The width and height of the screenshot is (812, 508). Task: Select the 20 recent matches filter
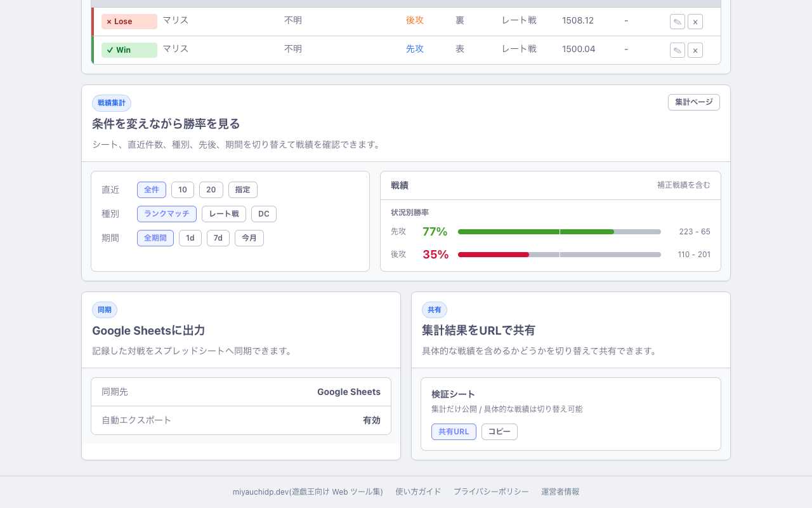tap(211, 190)
